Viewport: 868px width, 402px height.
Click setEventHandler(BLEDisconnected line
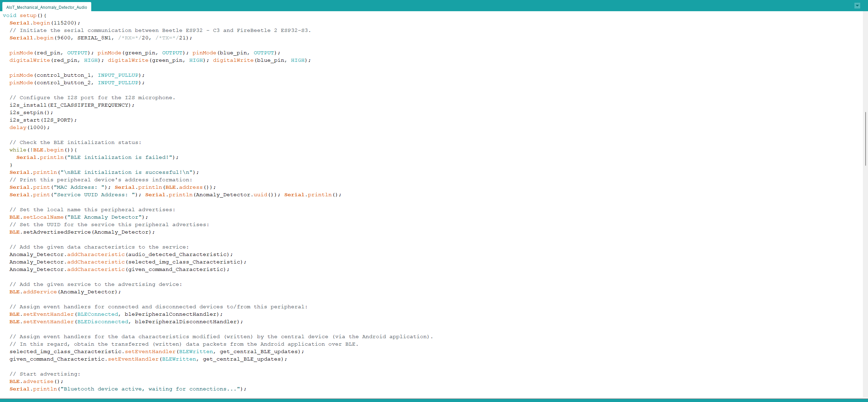126,322
